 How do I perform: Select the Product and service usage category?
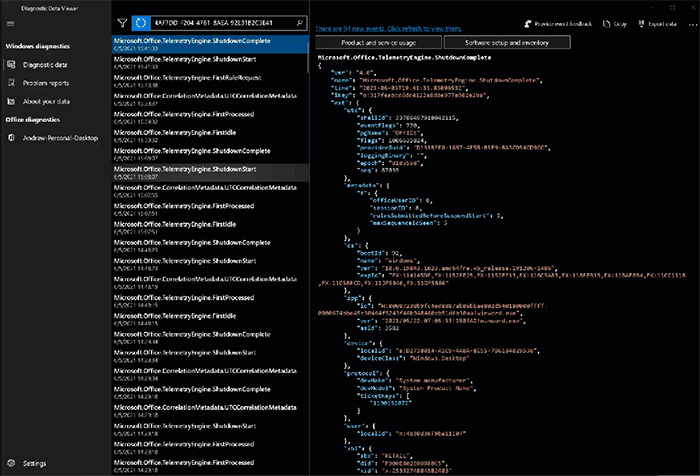[x=378, y=43]
